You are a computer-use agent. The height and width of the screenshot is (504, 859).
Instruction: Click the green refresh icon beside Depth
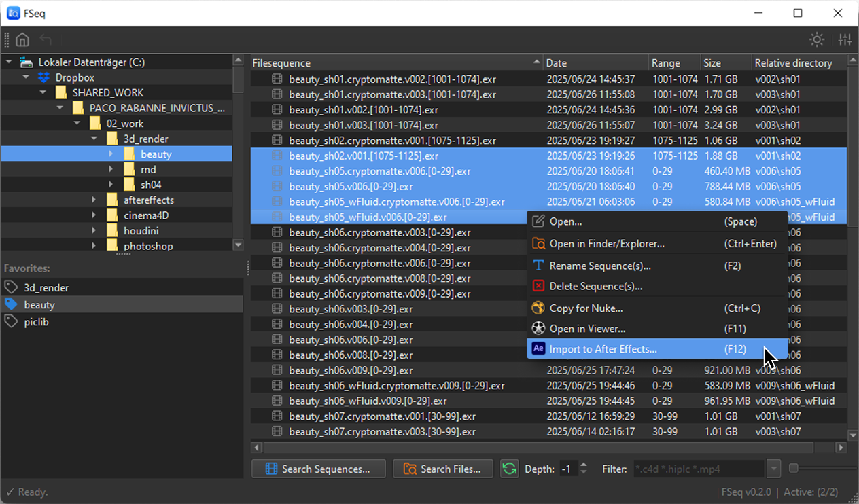pos(510,469)
